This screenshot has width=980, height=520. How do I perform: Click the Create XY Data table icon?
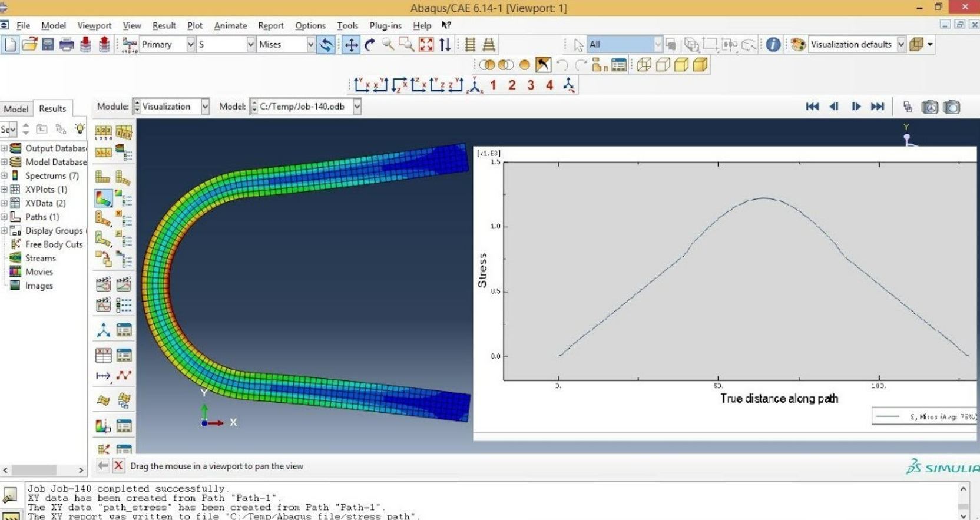(103, 355)
